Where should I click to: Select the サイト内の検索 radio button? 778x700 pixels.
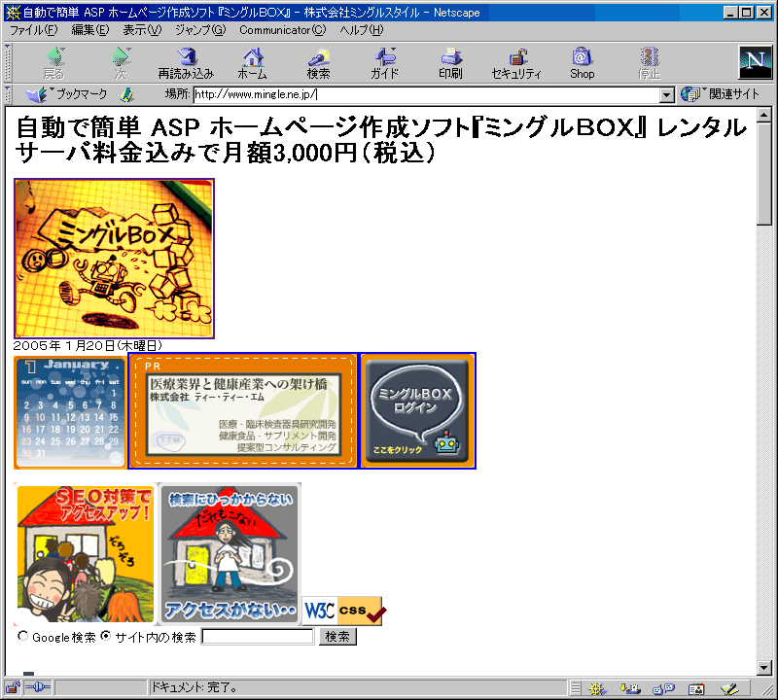click(x=106, y=636)
